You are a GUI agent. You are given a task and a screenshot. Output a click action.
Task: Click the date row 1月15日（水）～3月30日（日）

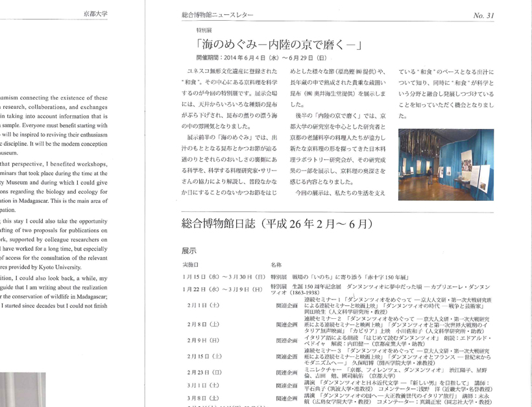224,277
